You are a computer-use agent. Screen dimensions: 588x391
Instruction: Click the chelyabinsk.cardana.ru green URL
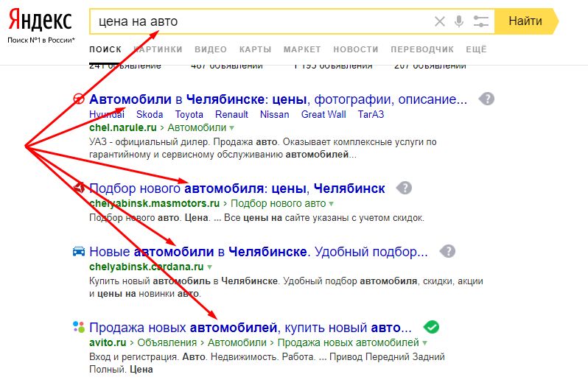click(146, 267)
